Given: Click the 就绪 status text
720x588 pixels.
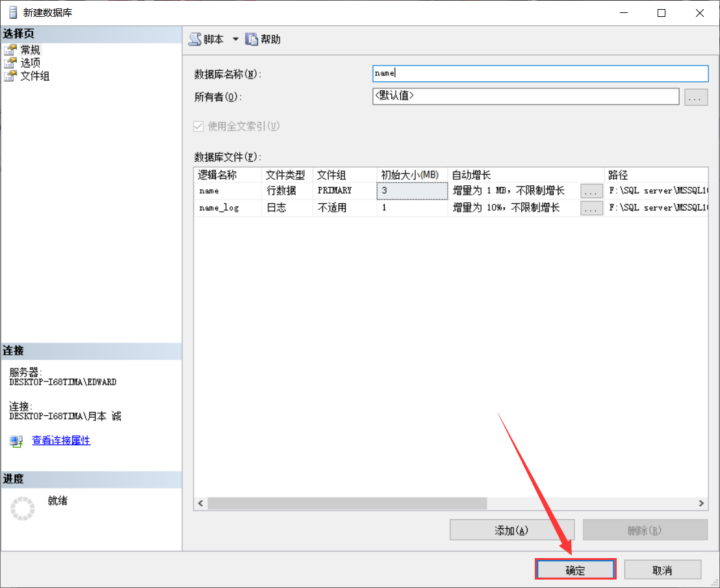Looking at the screenshot, I should pyautogui.click(x=58, y=501).
